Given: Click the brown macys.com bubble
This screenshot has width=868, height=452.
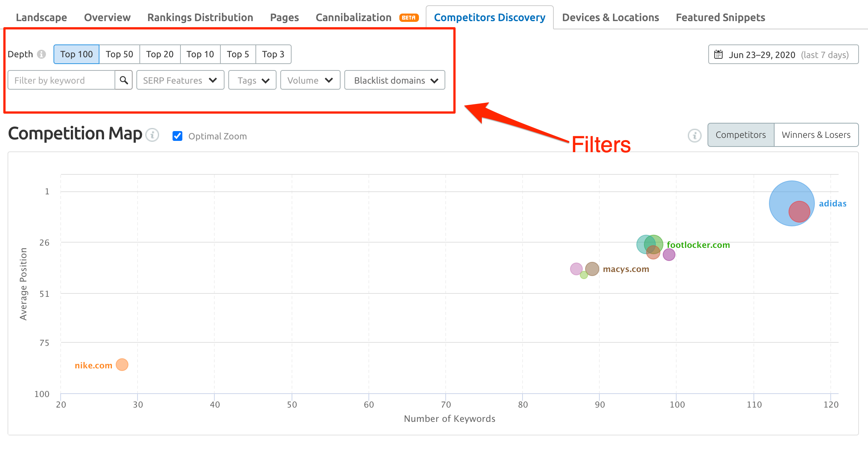Looking at the screenshot, I should (592, 269).
